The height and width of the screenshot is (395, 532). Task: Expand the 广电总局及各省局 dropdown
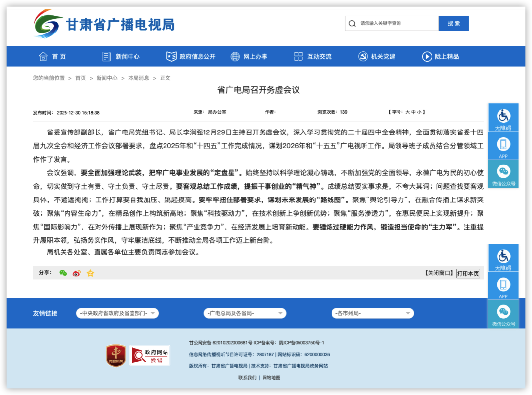[245, 313]
